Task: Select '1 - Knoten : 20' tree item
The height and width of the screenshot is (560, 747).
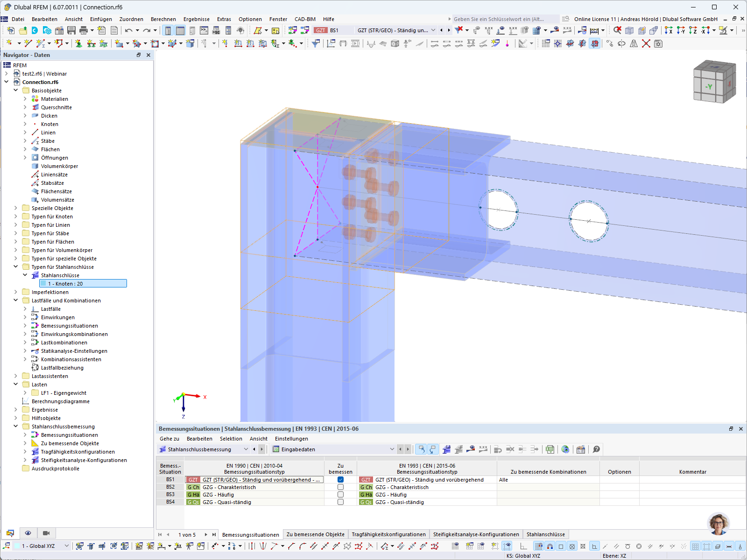Action: pyautogui.click(x=83, y=284)
